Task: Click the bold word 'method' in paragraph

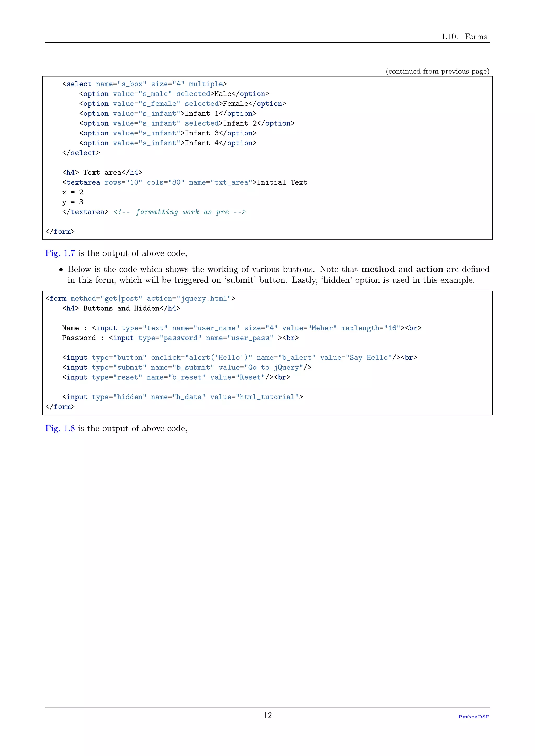Action: (378, 269)
